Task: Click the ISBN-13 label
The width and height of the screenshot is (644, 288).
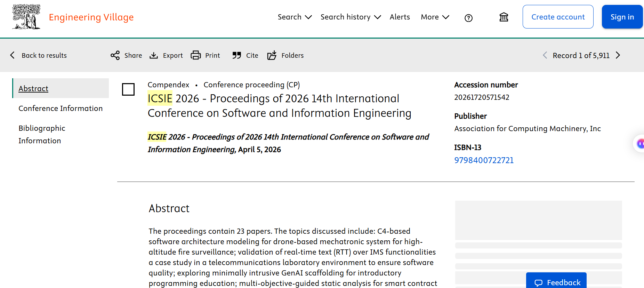Action: tap(468, 147)
